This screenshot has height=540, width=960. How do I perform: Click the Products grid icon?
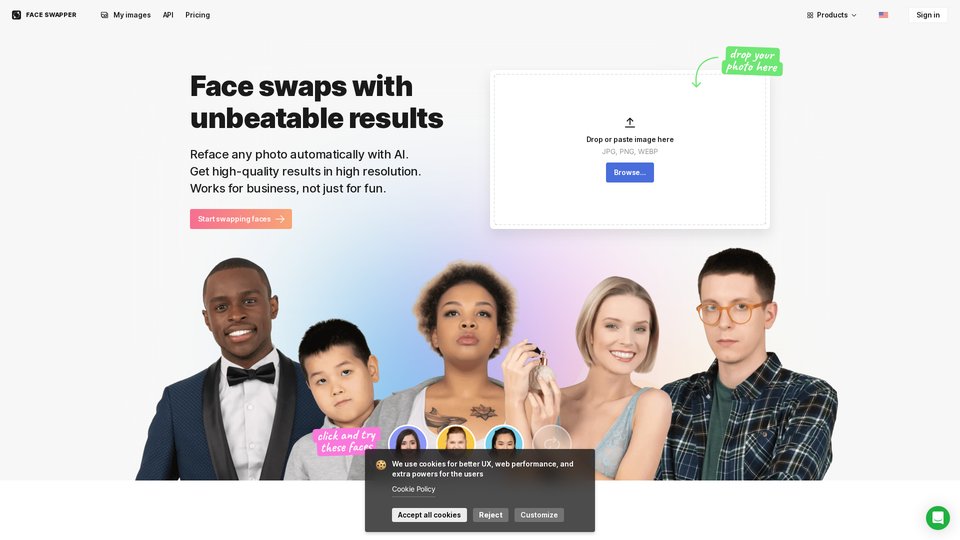point(810,15)
